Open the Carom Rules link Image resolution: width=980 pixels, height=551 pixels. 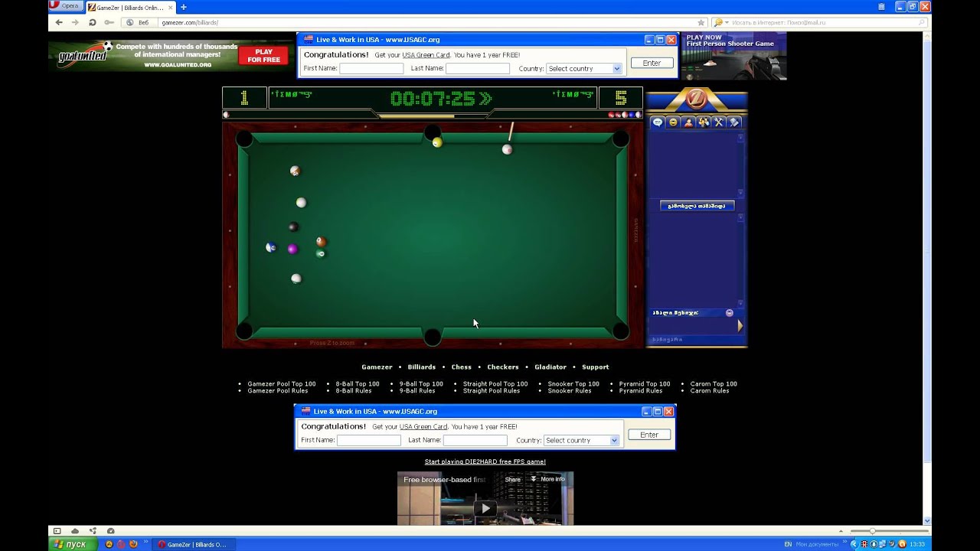710,391
